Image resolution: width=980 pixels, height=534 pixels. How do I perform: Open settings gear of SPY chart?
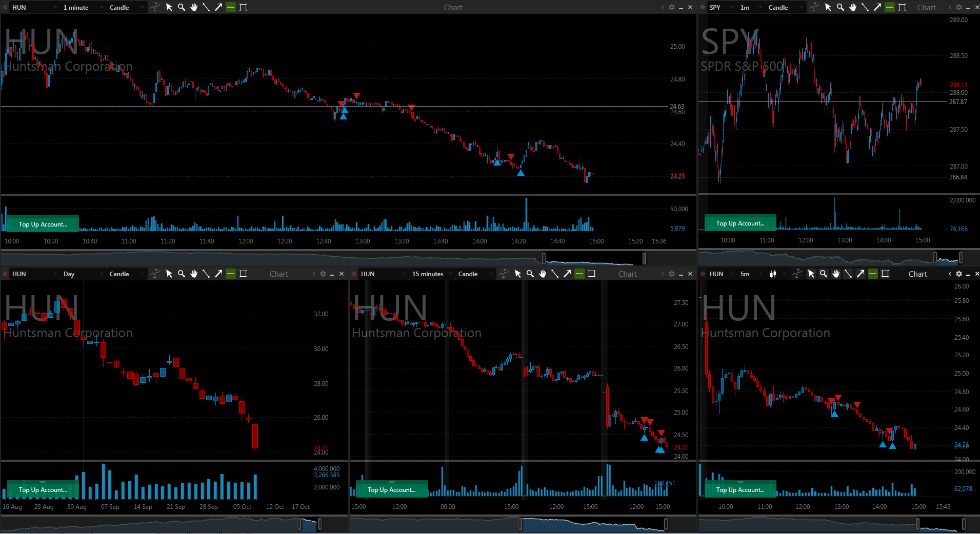(x=959, y=7)
